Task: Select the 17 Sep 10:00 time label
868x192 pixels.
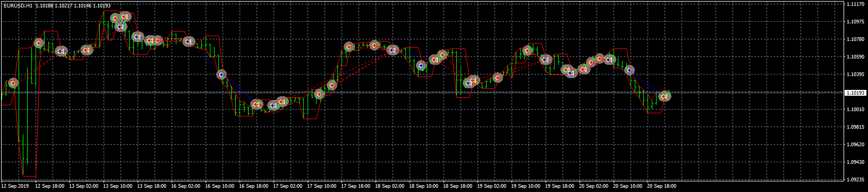Action: coord(322,187)
